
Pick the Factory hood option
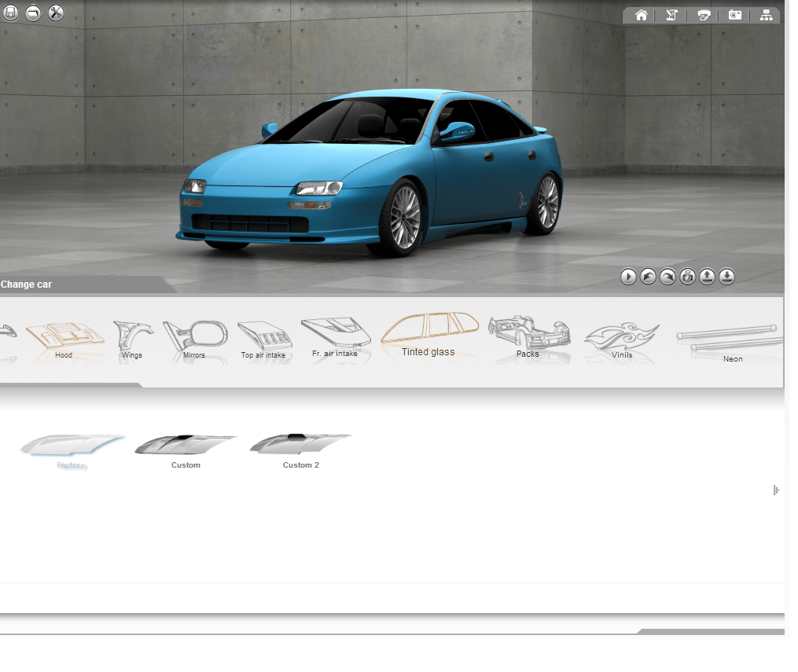tap(72, 448)
